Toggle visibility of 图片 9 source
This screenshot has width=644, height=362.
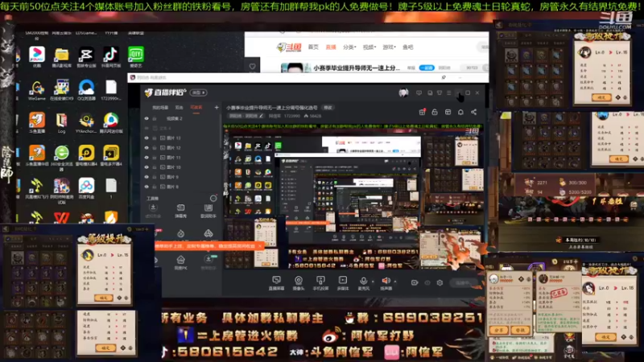click(x=147, y=177)
